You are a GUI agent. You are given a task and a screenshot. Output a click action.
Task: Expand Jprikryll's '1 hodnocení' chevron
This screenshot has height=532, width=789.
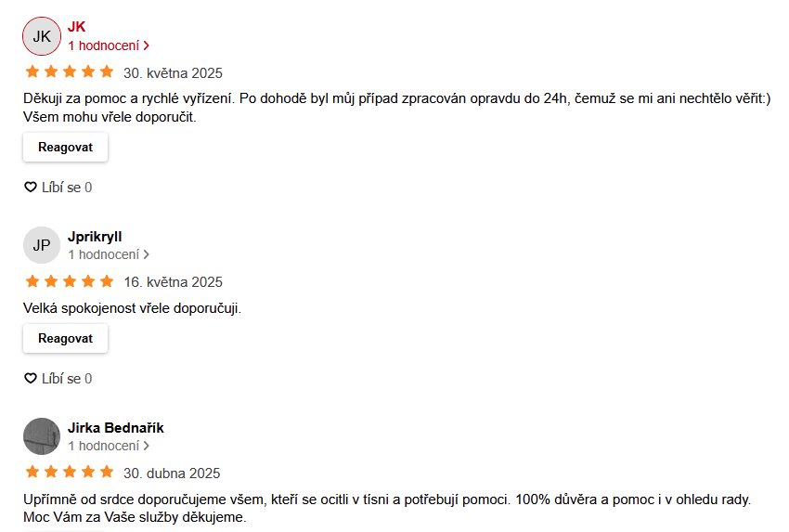(147, 254)
